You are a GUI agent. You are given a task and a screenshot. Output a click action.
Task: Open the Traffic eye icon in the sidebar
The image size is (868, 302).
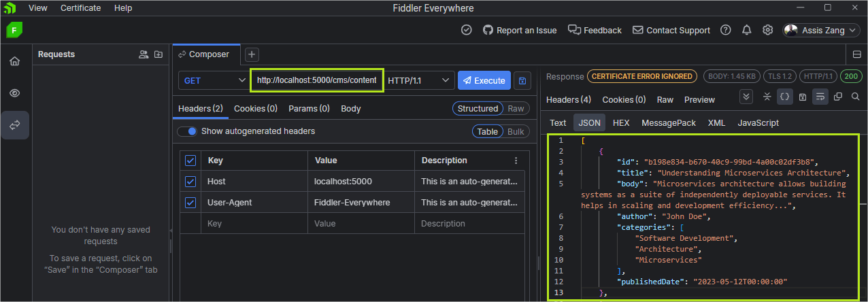click(14, 93)
